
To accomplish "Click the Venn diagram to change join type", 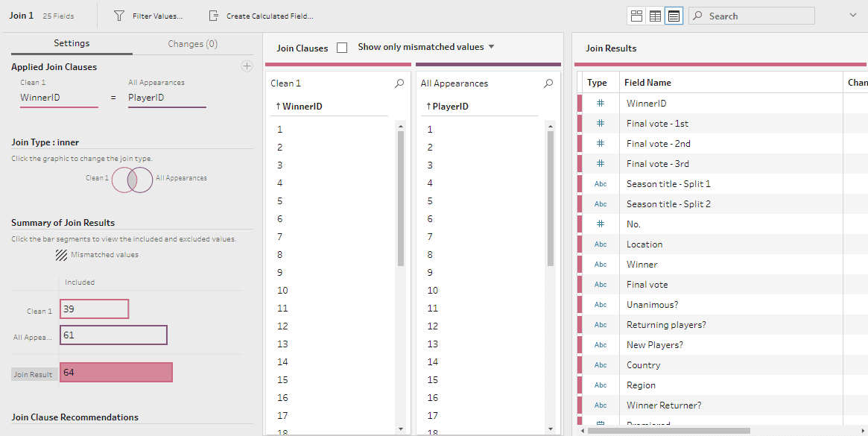I will [x=132, y=180].
